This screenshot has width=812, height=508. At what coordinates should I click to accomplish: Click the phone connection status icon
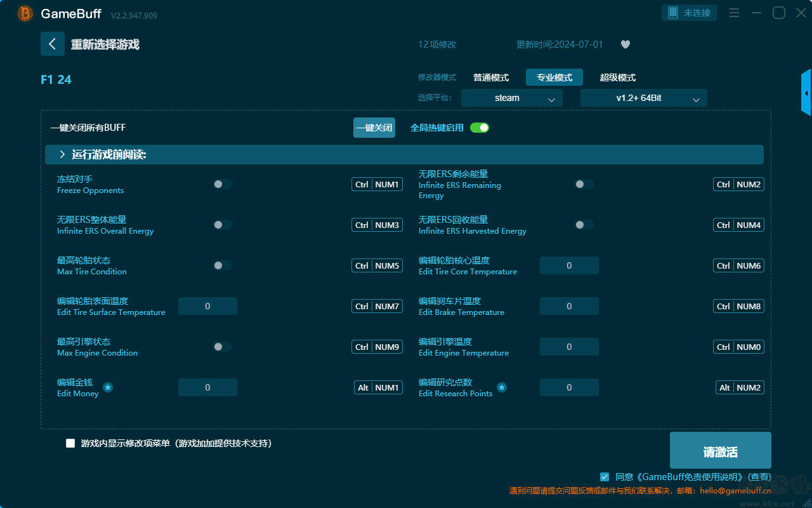(x=673, y=13)
